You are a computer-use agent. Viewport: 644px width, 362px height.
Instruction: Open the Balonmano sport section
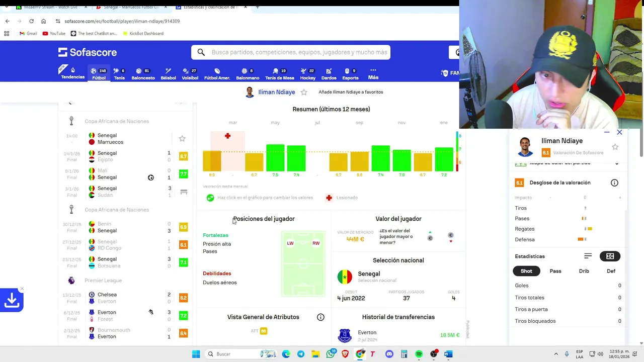tap(248, 73)
